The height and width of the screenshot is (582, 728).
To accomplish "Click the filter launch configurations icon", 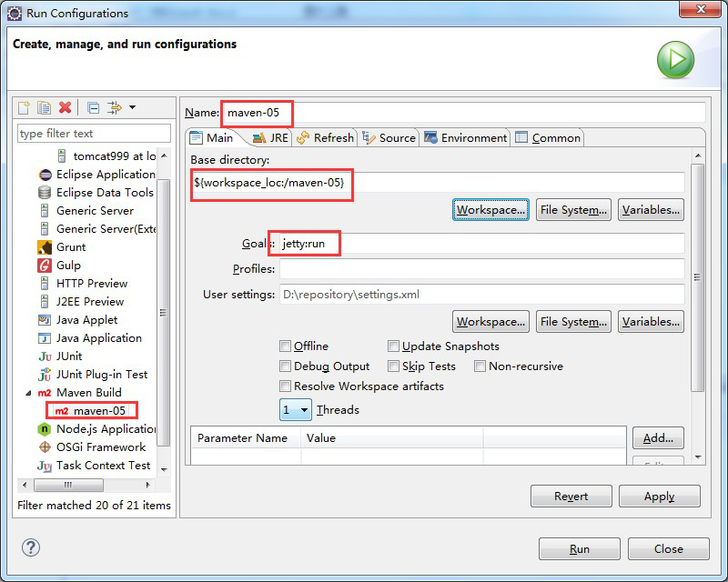I will (x=115, y=108).
